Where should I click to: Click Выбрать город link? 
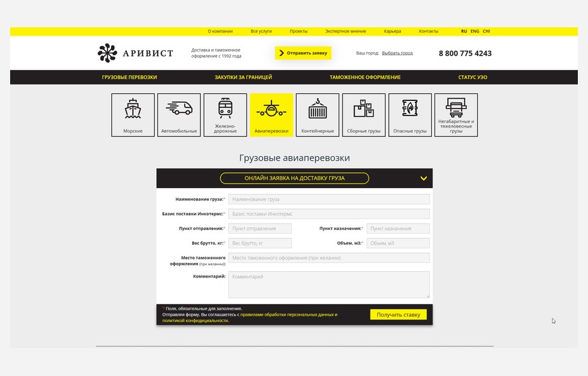[397, 53]
